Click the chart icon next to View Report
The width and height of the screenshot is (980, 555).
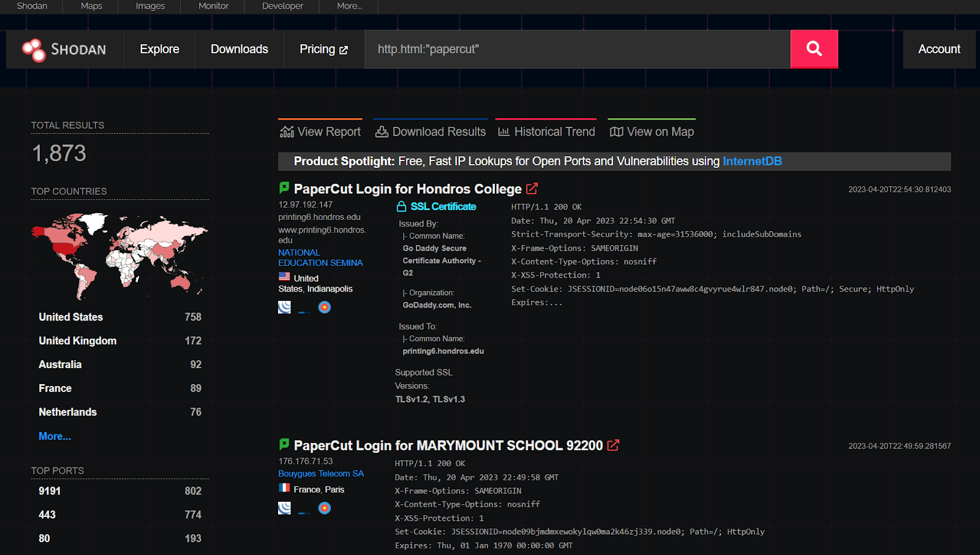[287, 132]
